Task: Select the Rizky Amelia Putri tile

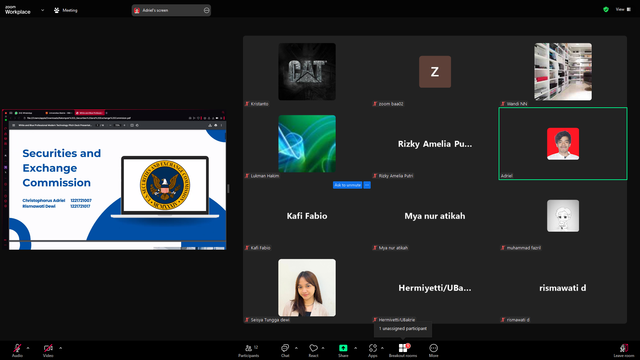Action: [x=435, y=144]
